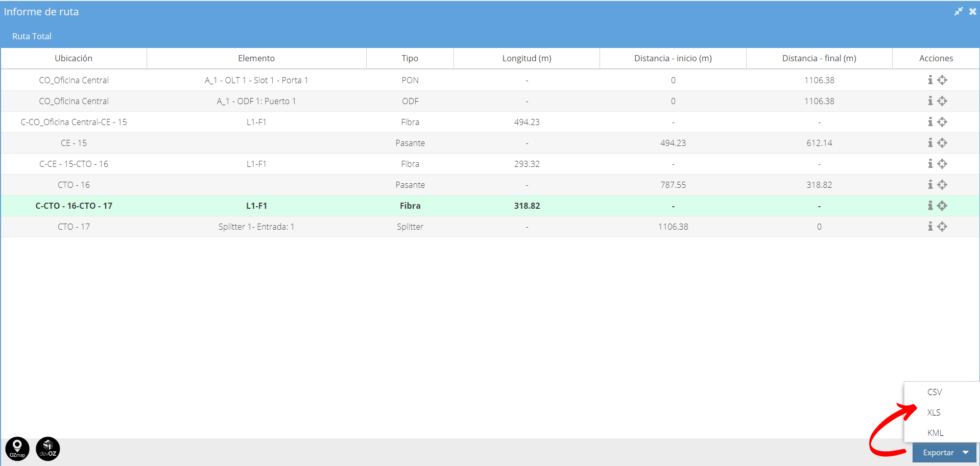
Task: Open info for CTO - 17 Splitter row
Action: click(x=930, y=226)
